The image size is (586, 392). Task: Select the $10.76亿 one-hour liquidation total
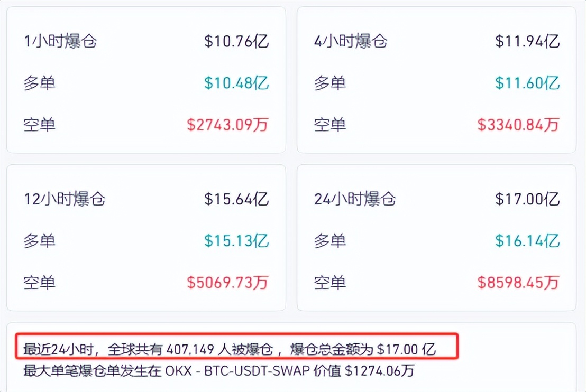pos(236,41)
